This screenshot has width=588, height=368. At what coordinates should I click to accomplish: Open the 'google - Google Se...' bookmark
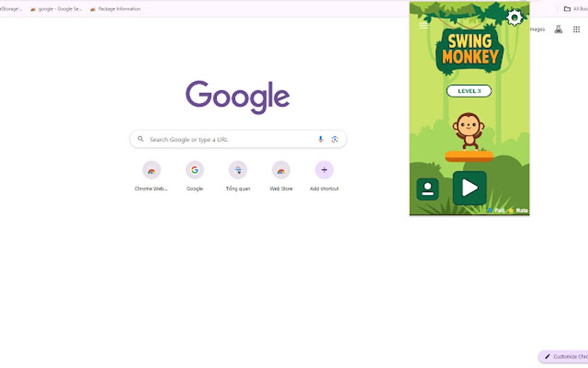[56, 9]
